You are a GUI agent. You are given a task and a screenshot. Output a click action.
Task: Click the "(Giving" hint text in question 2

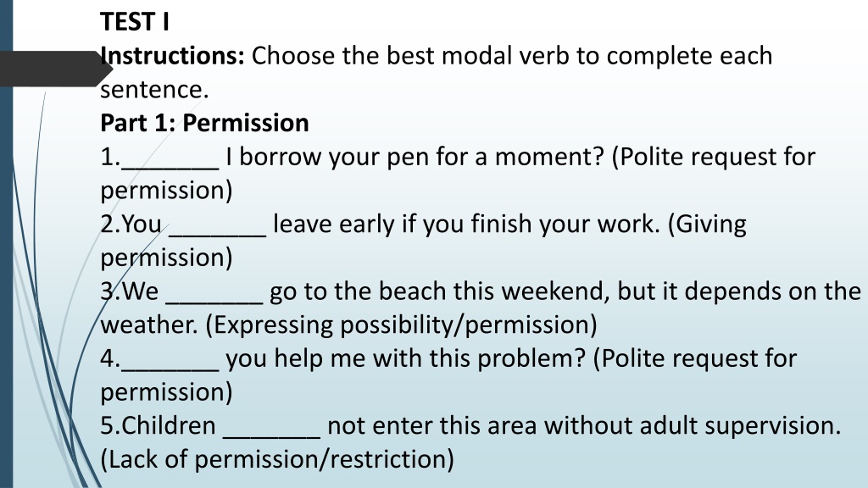click(x=707, y=224)
